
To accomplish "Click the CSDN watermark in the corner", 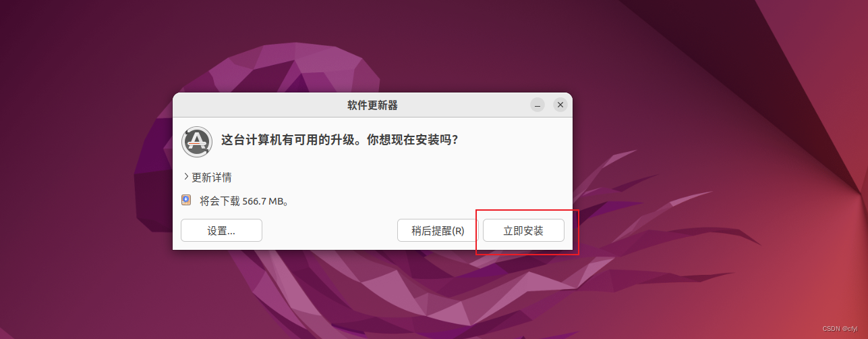I will 843,328.
